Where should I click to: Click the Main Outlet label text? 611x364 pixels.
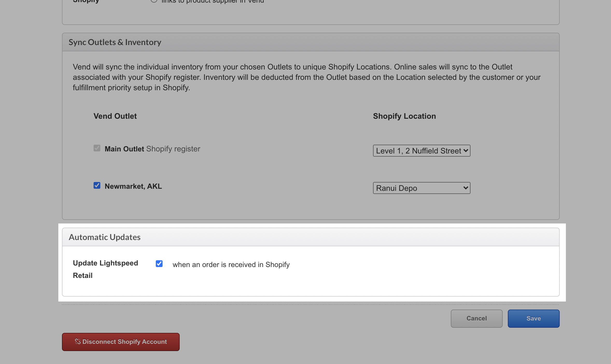click(x=124, y=149)
